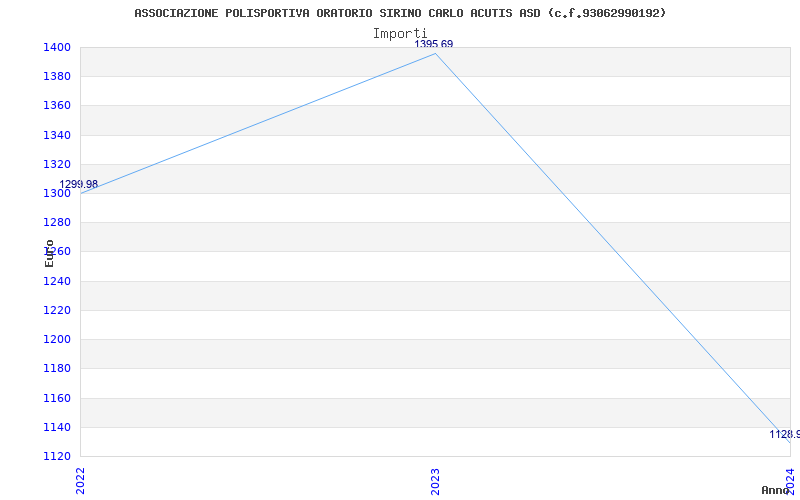The width and height of the screenshot is (800, 500).
Task: Click the Importi chart title
Action: [400, 34]
